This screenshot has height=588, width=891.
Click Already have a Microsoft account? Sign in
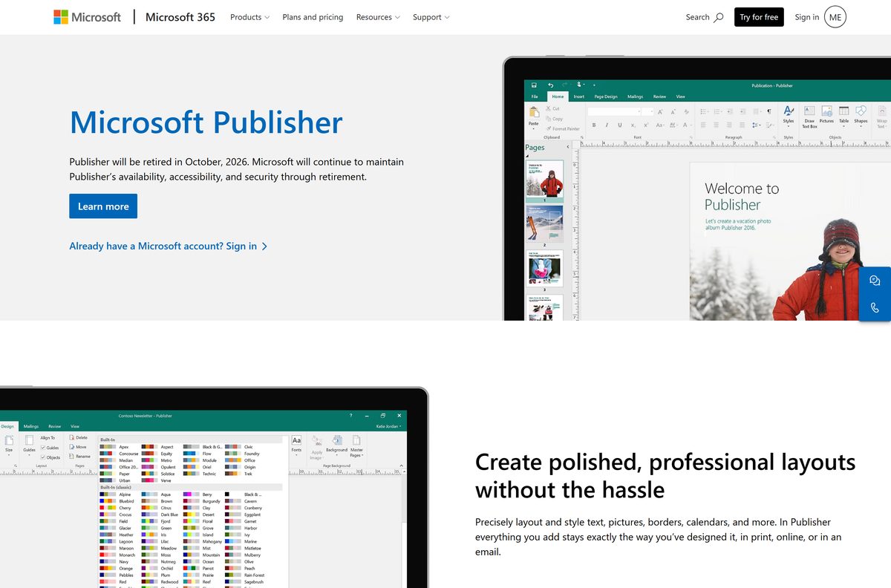tap(168, 246)
